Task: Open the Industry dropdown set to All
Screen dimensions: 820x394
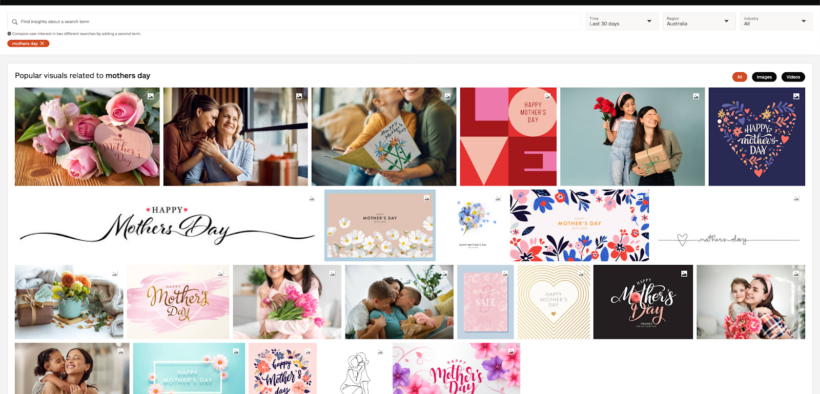Action: tap(776, 21)
